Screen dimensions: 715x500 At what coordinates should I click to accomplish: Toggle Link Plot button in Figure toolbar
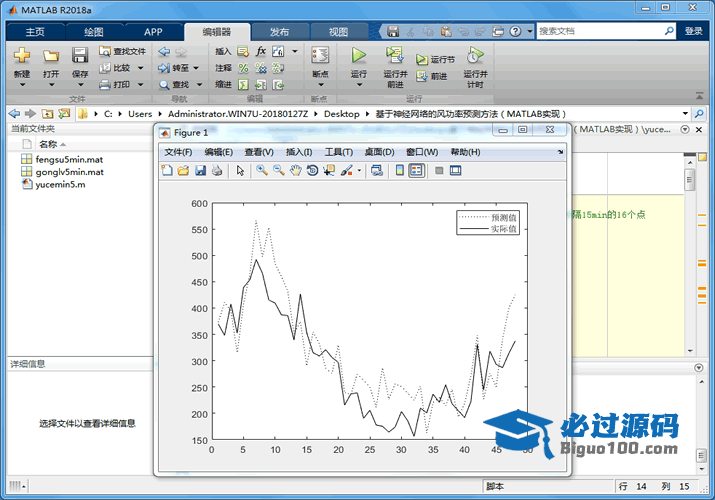(376, 171)
